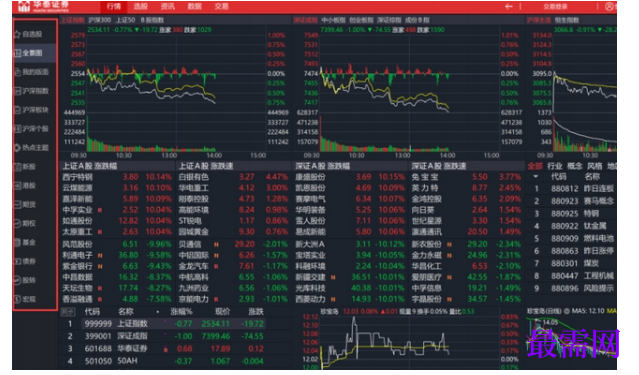
Task: Select 概念 sector filter tab
Action: [x=575, y=166]
